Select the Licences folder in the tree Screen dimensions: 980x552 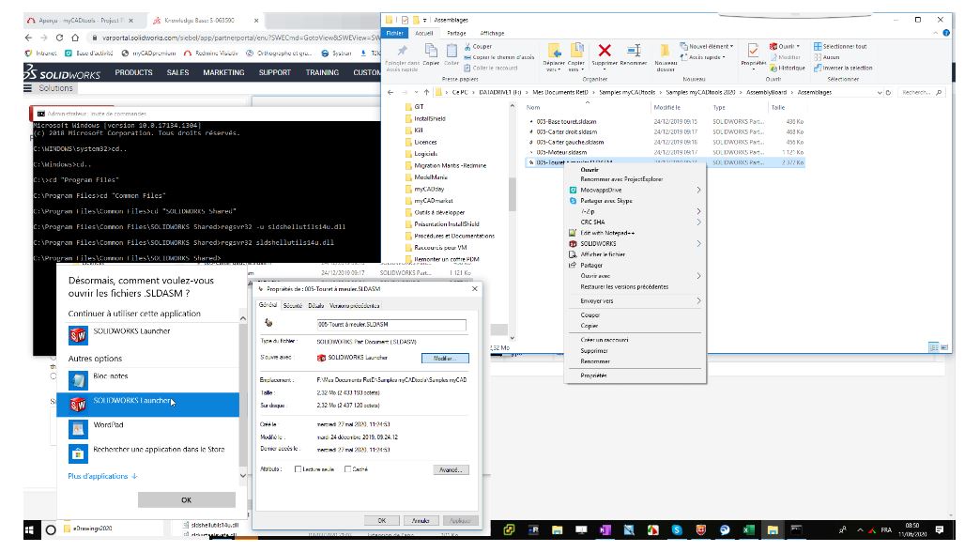425,142
